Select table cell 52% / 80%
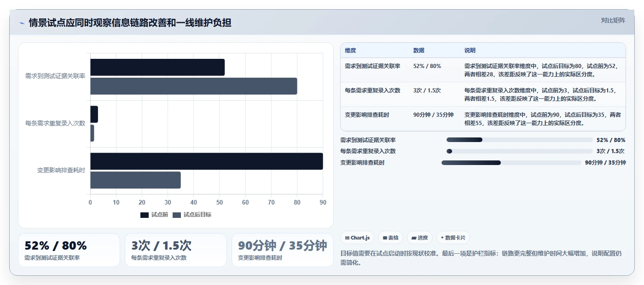This screenshot has width=644, height=285. (427, 66)
